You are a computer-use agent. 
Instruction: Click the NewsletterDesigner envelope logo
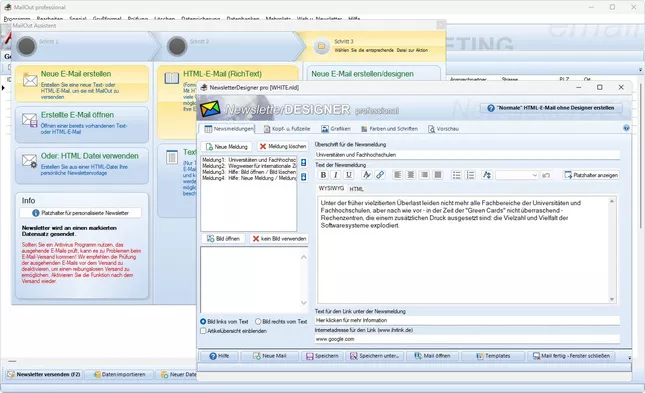point(210,109)
